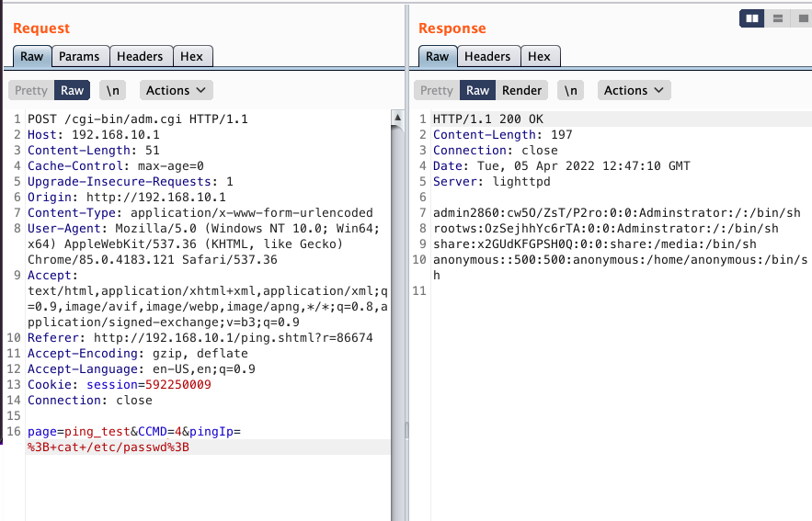Switch Response view to Pretty

[437, 90]
